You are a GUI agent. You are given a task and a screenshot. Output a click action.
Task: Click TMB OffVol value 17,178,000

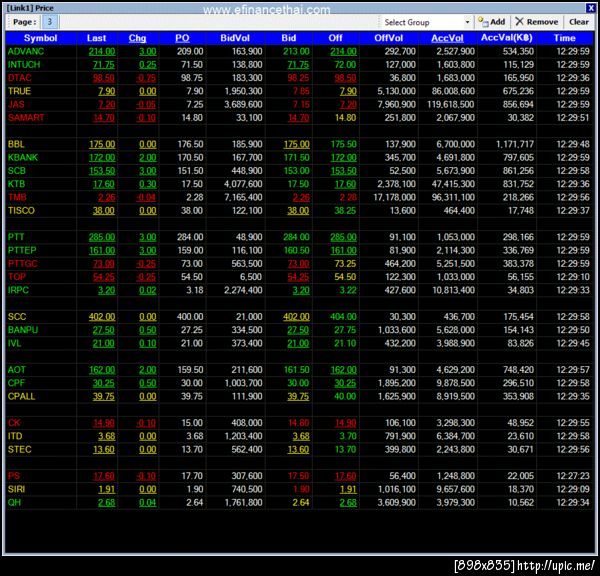(395, 197)
